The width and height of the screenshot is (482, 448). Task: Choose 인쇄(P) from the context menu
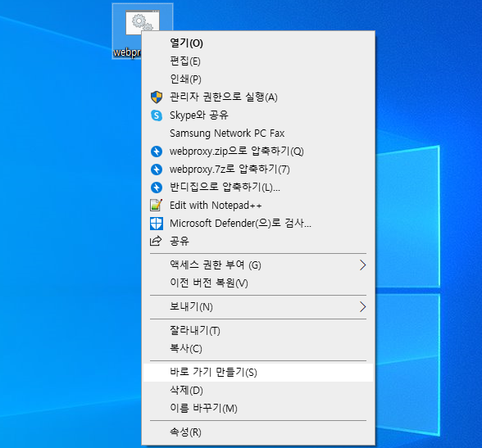tap(258, 79)
